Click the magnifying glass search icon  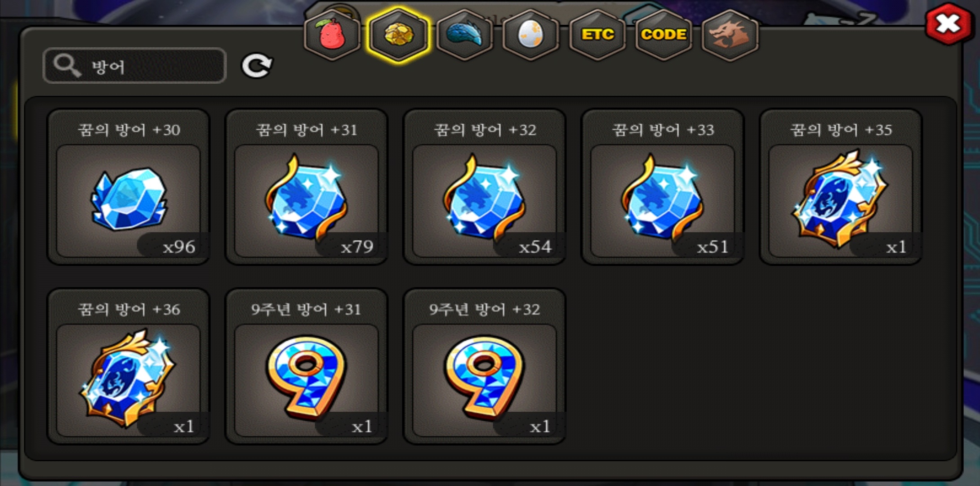tap(67, 66)
